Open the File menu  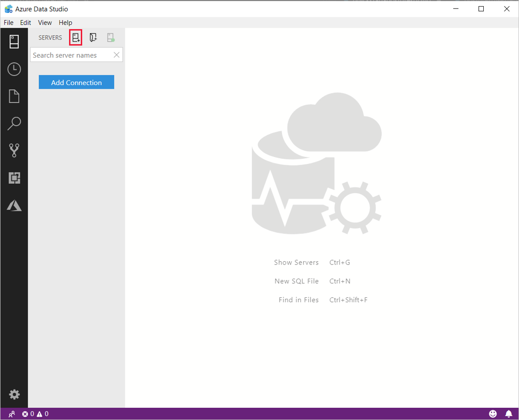(8, 22)
